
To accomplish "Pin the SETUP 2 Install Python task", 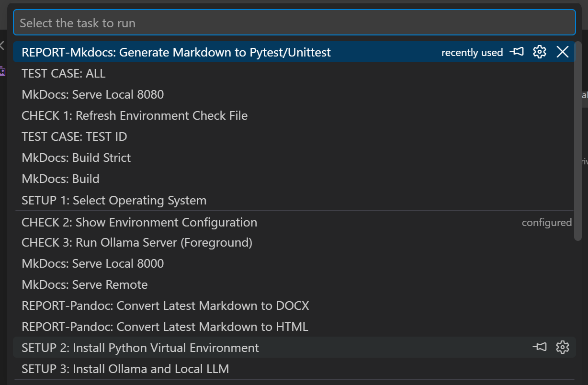I will pos(540,347).
